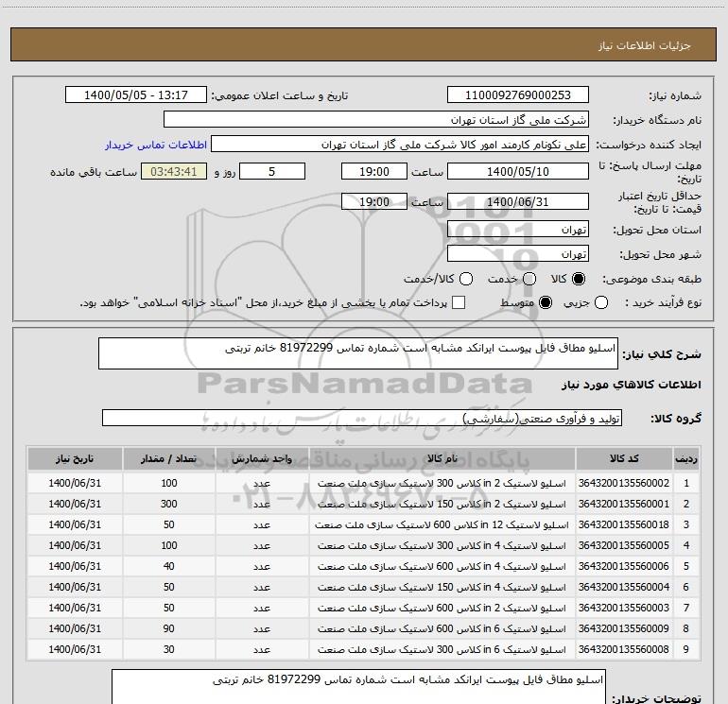The image size is (728, 704).
Task: Click quantity 40 in row 5
Action: (x=169, y=566)
